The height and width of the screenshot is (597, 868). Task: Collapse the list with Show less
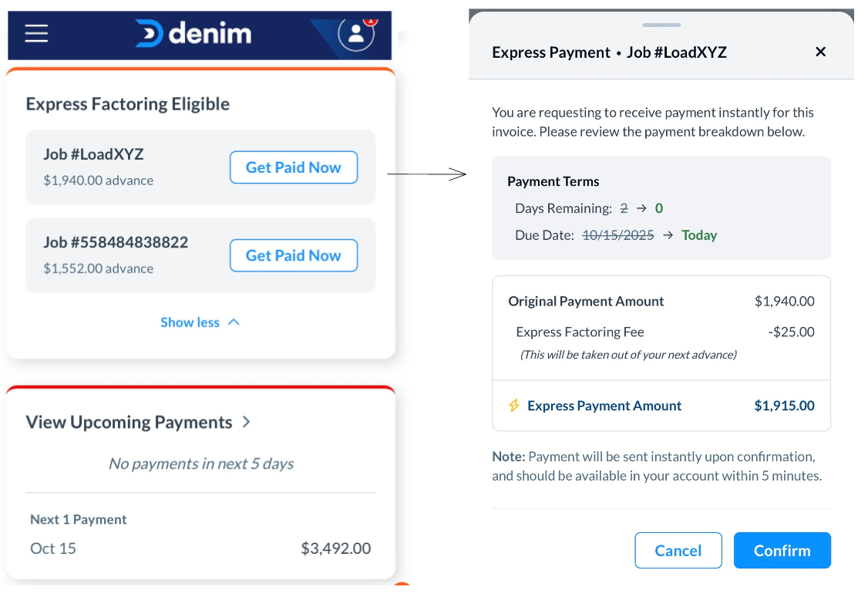200,322
